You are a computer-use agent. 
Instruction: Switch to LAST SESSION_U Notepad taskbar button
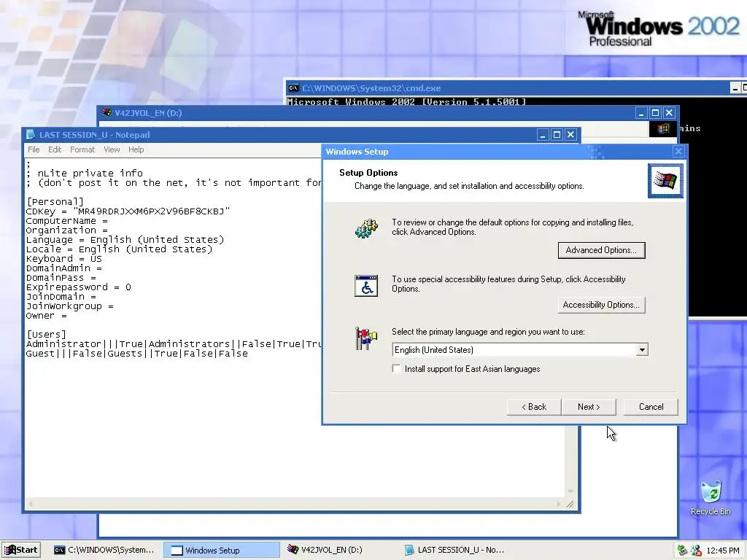(x=454, y=550)
